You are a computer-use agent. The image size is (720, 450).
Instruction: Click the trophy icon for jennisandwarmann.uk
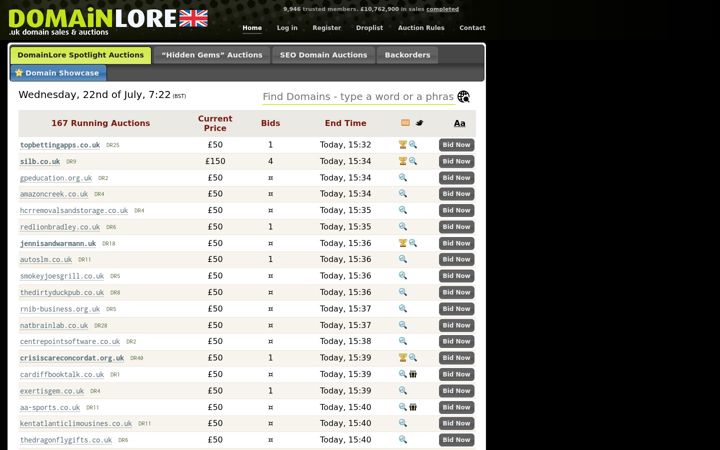(x=403, y=243)
